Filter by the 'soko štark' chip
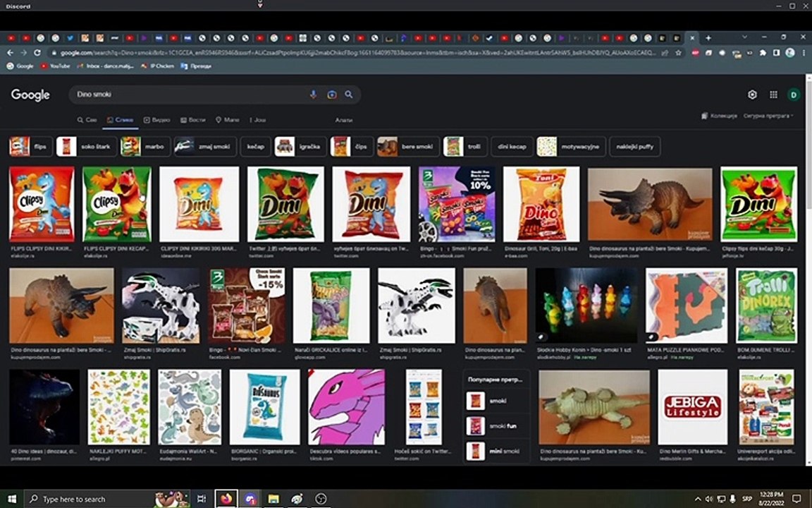Image resolution: width=812 pixels, height=508 pixels. [x=85, y=147]
